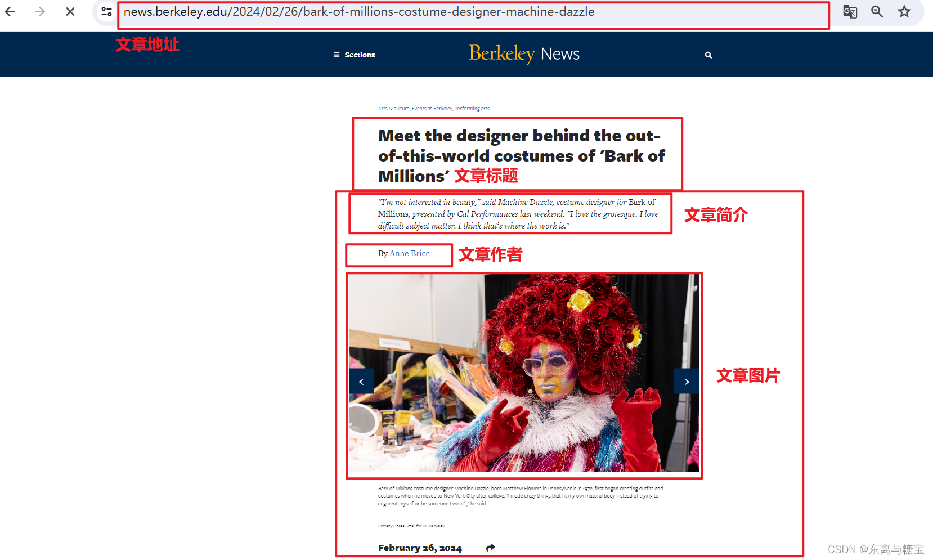
Task: Click the zoom magnifier icon in the address bar
Action: (877, 11)
